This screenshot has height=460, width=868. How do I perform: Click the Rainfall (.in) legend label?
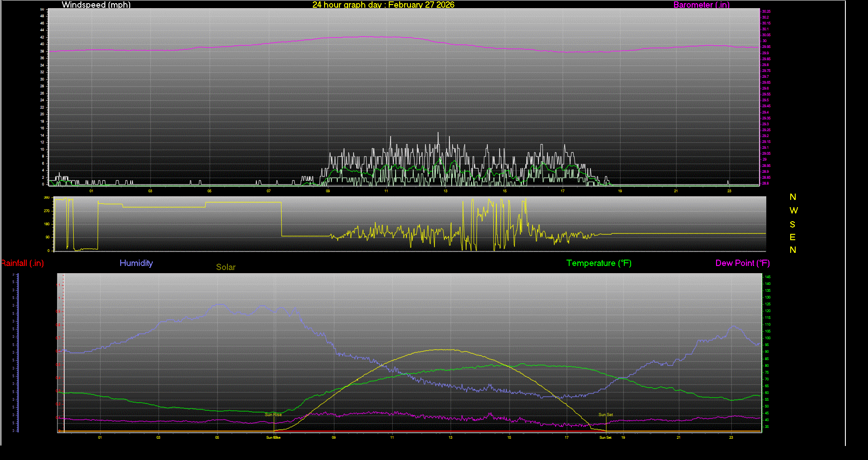click(22, 263)
